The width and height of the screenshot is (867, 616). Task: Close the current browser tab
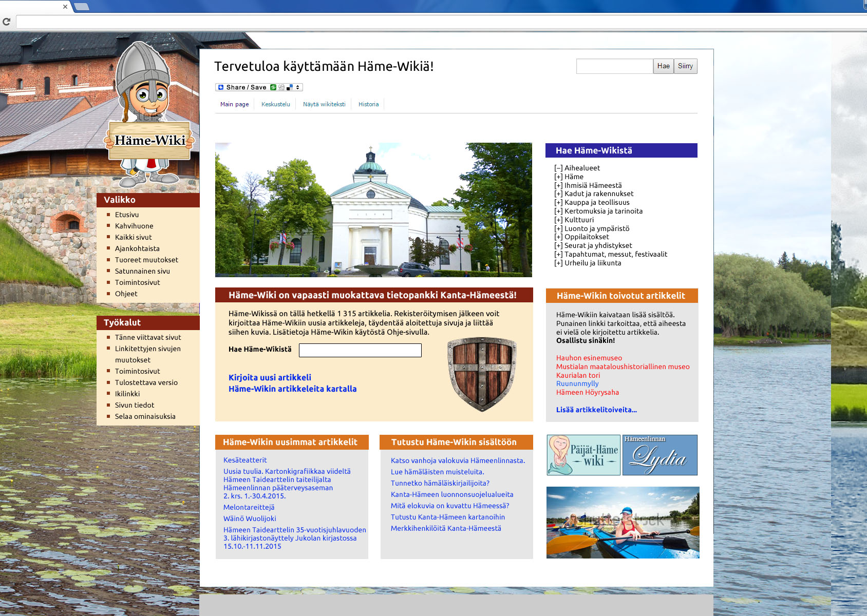(65, 7)
